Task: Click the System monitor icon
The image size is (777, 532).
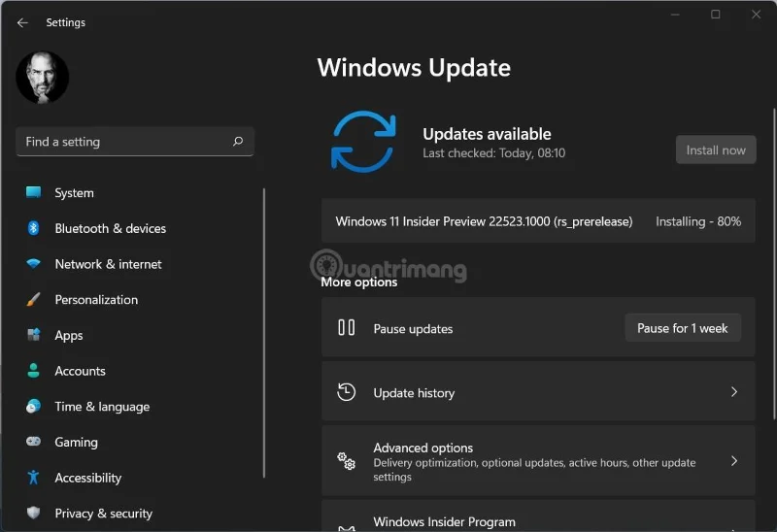Action: (33, 192)
